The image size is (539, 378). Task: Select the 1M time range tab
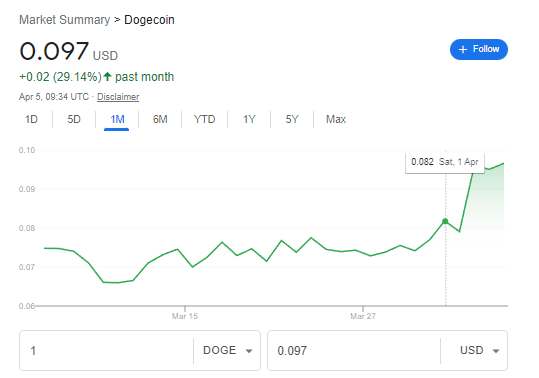click(117, 119)
